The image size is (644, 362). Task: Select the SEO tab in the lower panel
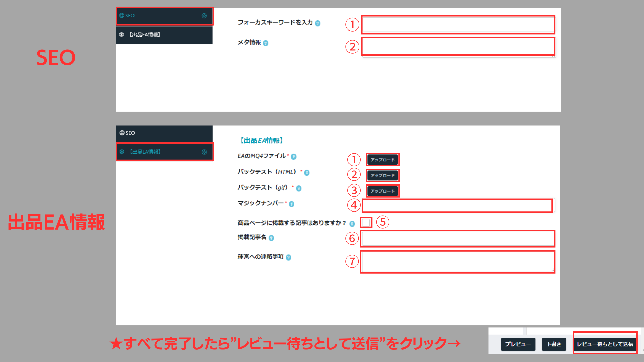tap(164, 134)
